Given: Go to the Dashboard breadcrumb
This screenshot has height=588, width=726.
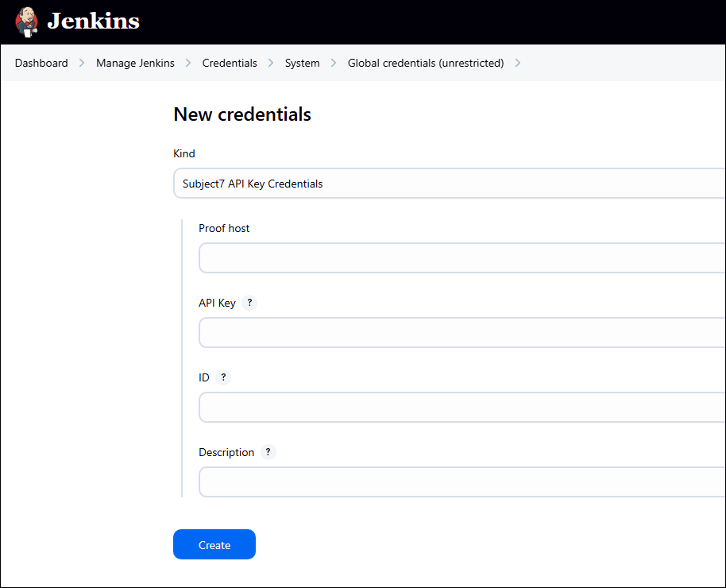Looking at the screenshot, I should [x=41, y=63].
